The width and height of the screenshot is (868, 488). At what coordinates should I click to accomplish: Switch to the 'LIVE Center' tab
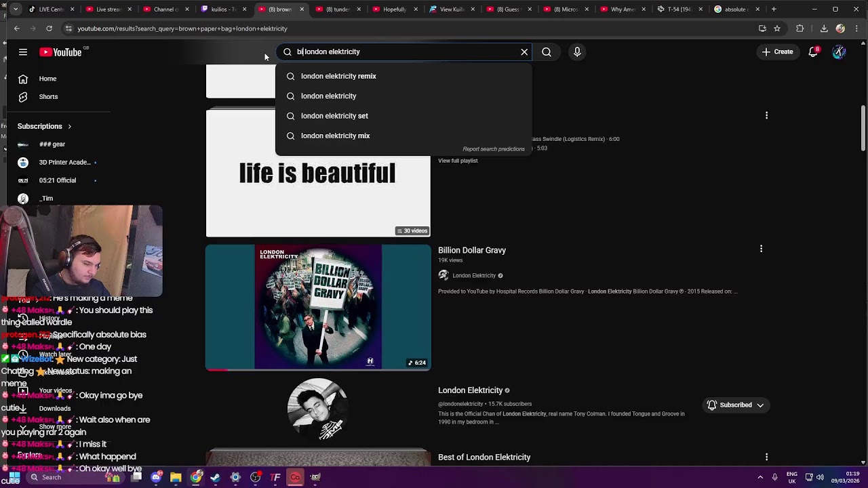coord(51,9)
